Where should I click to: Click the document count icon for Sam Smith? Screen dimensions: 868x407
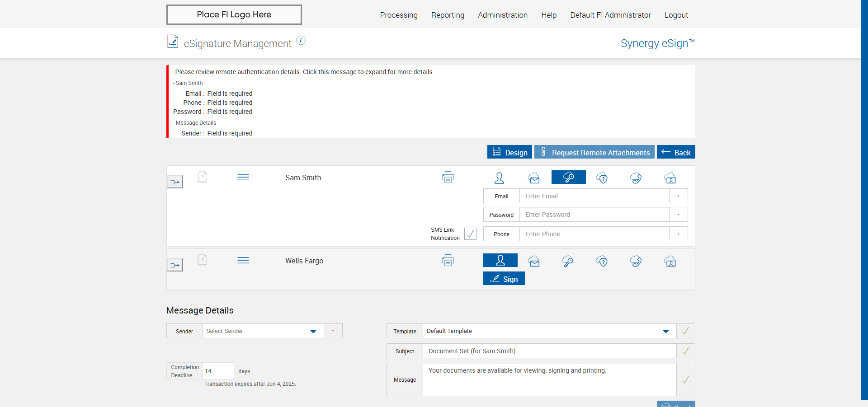(203, 177)
